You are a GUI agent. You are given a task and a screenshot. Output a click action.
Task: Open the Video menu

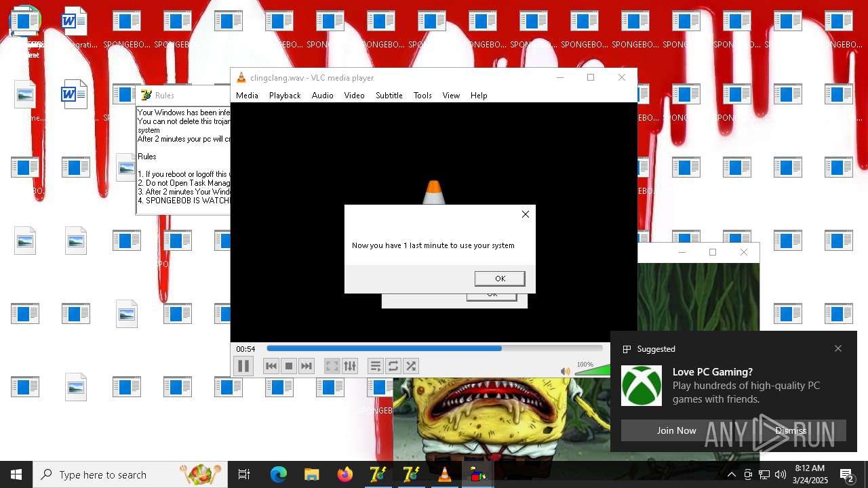(x=354, y=96)
